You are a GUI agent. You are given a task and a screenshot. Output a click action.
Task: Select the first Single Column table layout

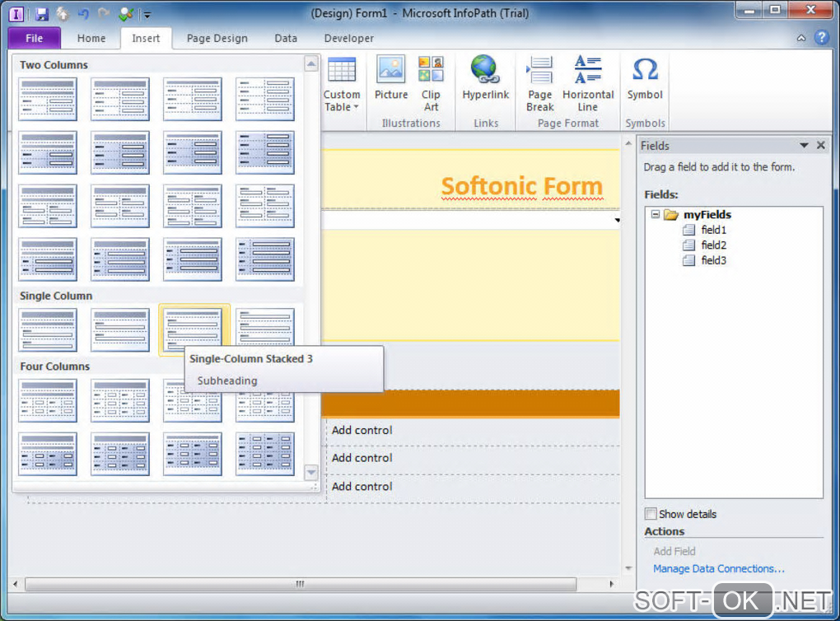48,330
